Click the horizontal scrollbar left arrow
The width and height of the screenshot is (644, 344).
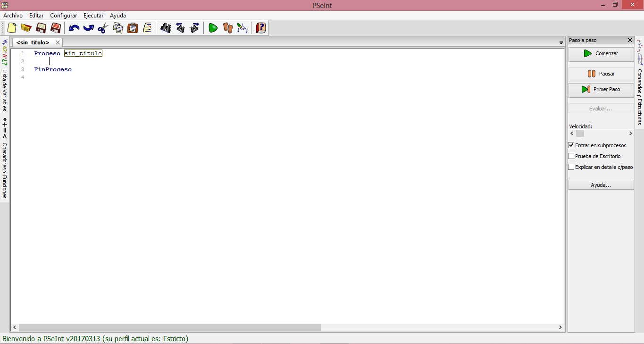click(x=15, y=327)
